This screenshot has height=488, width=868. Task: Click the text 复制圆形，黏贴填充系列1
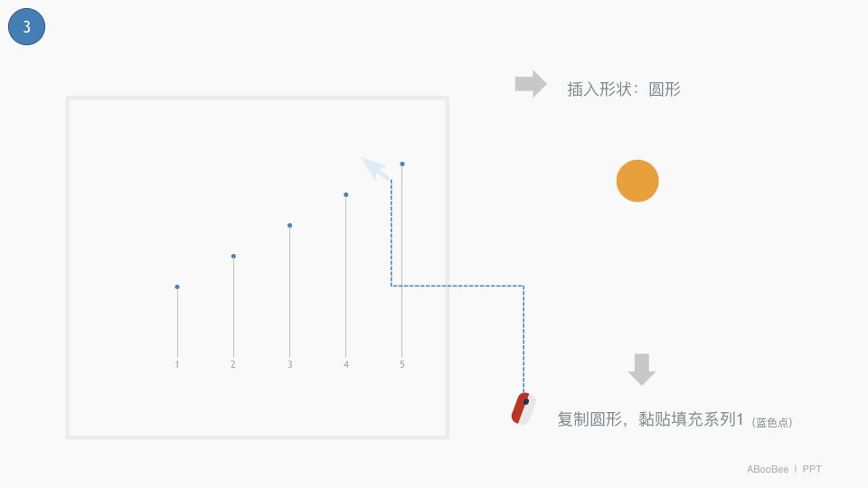[x=650, y=418]
